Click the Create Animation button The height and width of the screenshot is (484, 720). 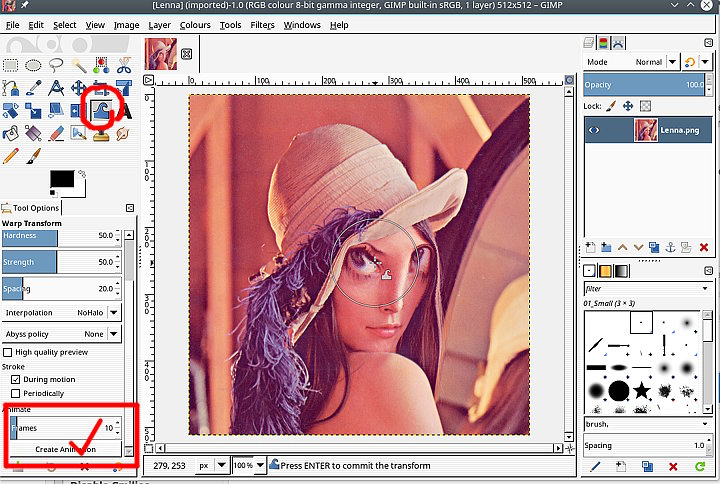(65, 449)
